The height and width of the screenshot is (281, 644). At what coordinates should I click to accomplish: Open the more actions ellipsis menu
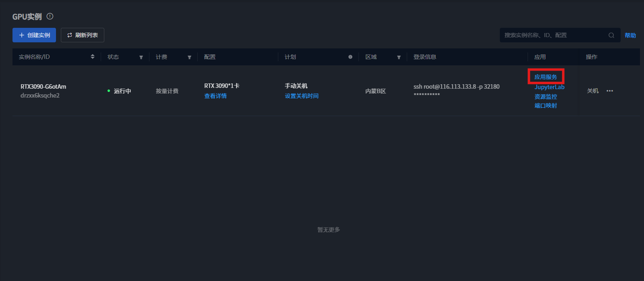[610, 91]
